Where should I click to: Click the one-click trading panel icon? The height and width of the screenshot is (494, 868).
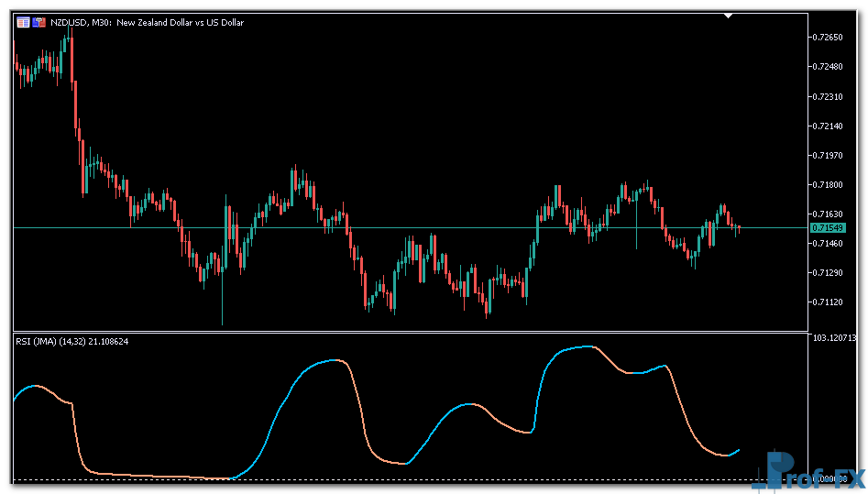coord(39,22)
